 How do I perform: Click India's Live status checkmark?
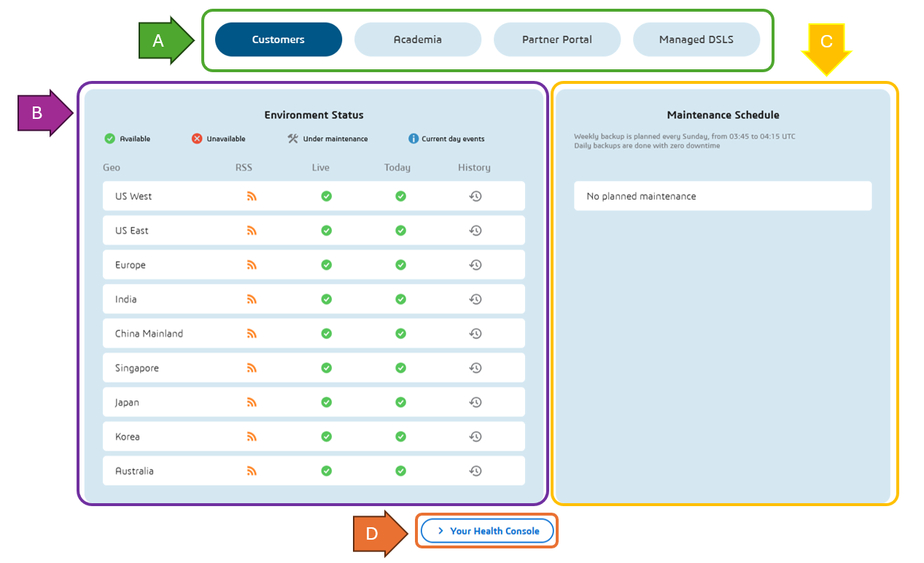pyautogui.click(x=326, y=298)
